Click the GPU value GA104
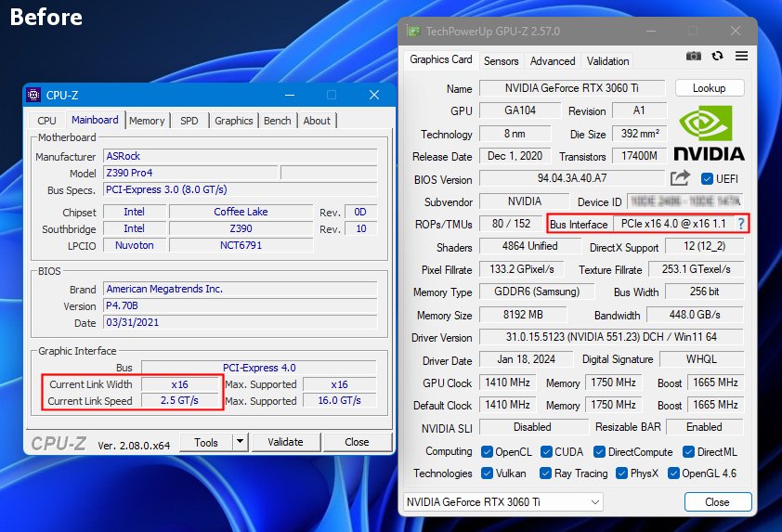This screenshot has height=532, width=782. click(520, 110)
